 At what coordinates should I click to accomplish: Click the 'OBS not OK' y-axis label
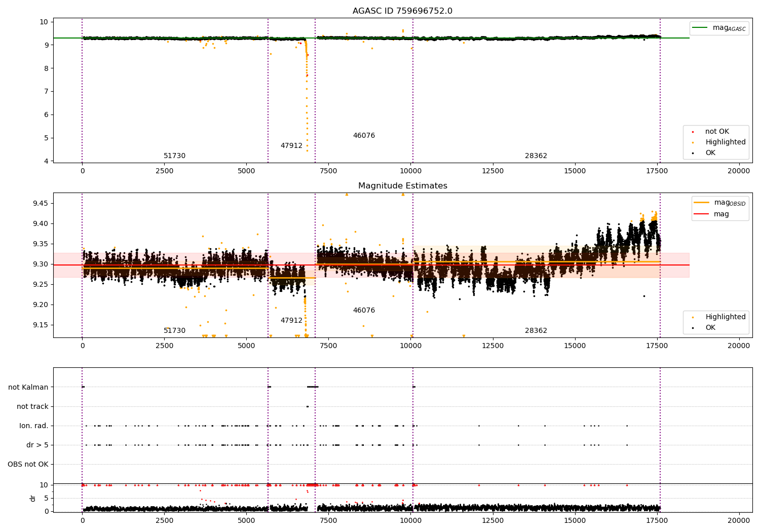point(28,464)
